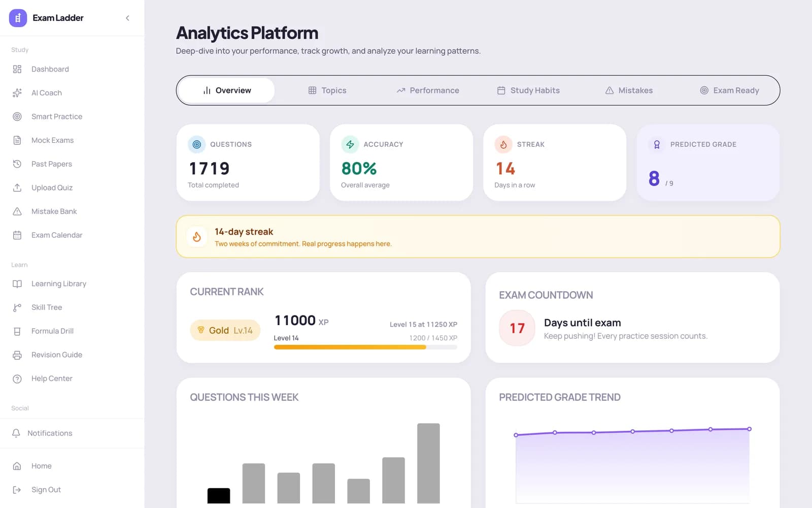This screenshot has width=812, height=508.
Task: Click the tallest bar in weekly questions chart
Action: click(x=428, y=463)
